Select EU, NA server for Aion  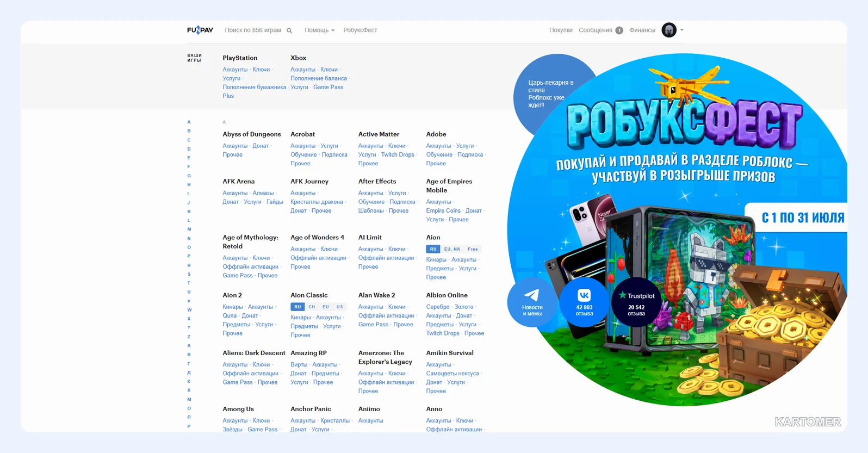pyautogui.click(x=452, y=249)
